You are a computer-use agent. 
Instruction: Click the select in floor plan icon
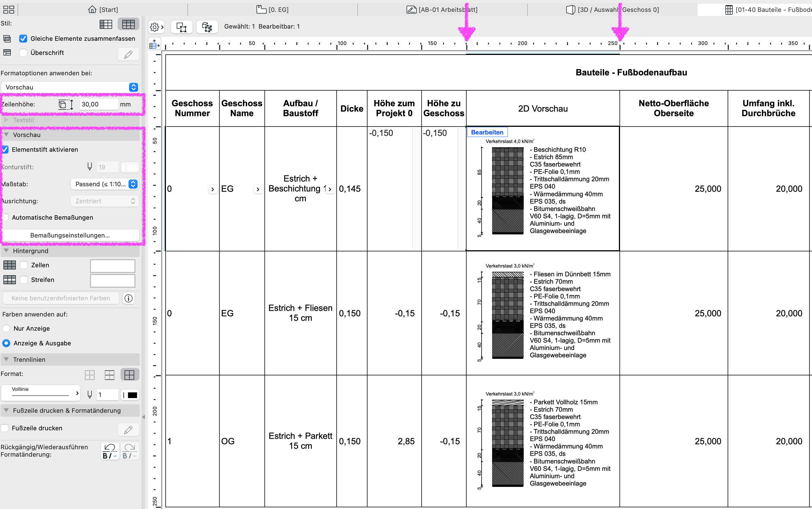click(x=181, y=27)
